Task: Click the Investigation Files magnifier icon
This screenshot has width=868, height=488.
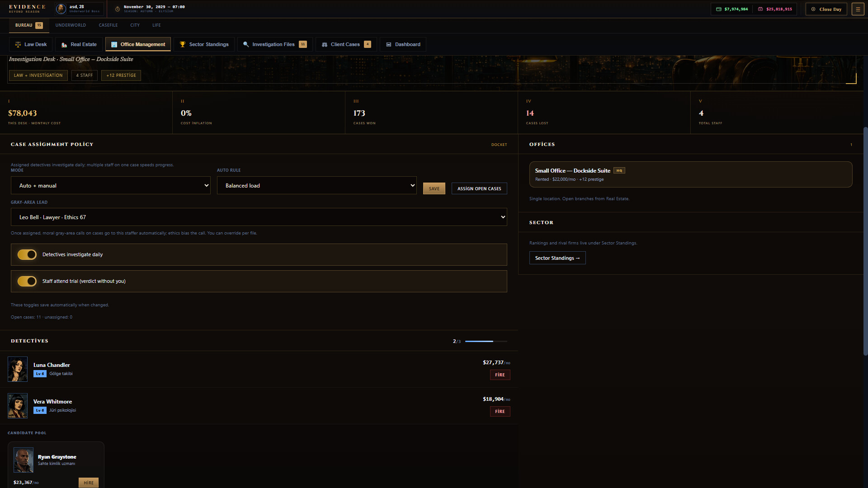Action: (246, 44)
